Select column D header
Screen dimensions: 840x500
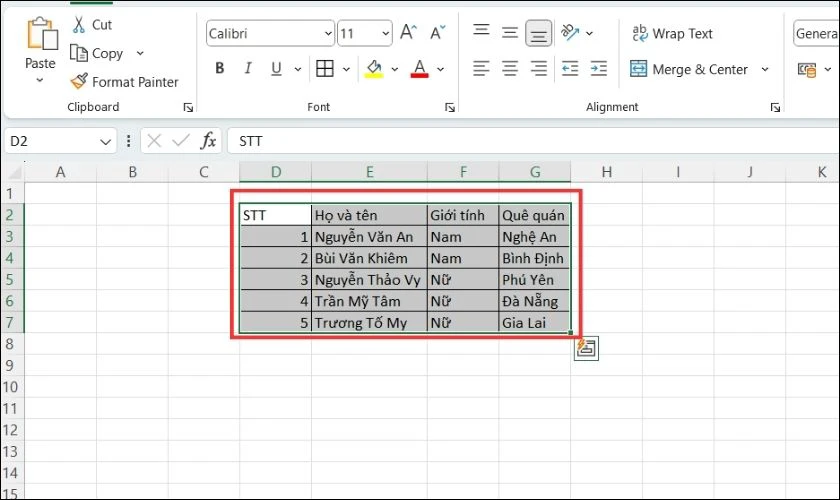pyautogui.click(x=275, y=172)
